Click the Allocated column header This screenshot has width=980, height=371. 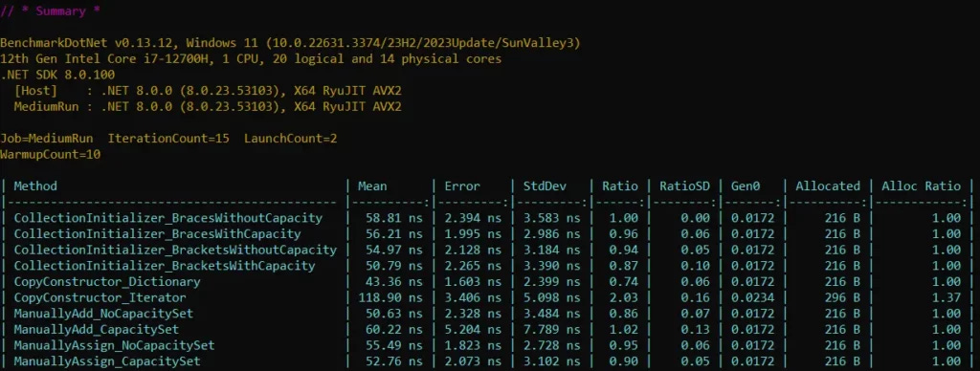pyautogui.click(x=828, y=186)
